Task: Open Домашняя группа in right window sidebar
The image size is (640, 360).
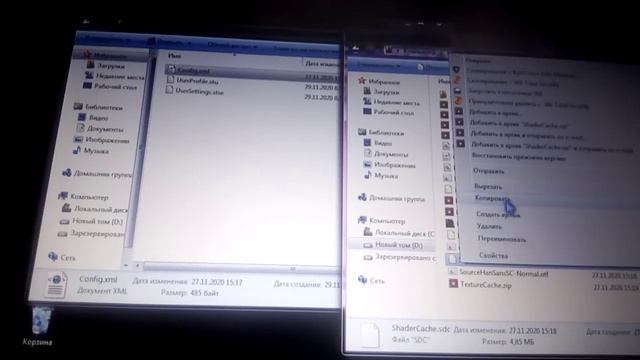Action: tap(392, 198)
